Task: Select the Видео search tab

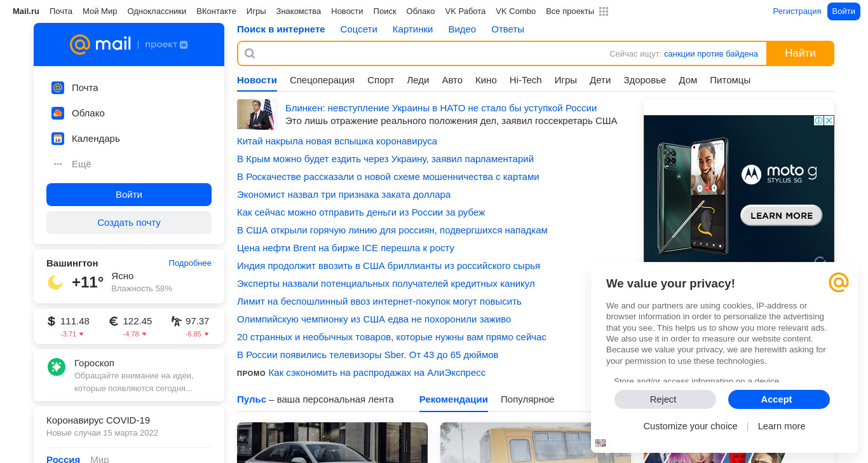Action: pos(462,29)
